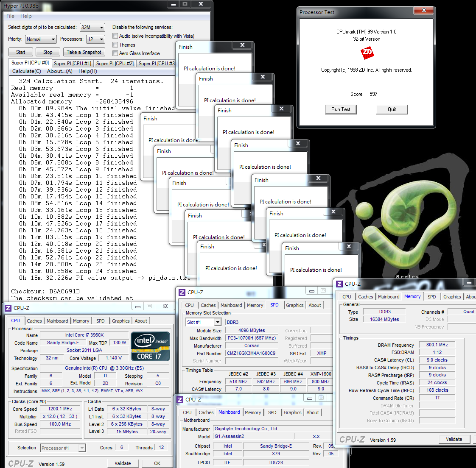Open the Help(H) menu
This screenshot has height=468, width=476.
tap(88, 71)
